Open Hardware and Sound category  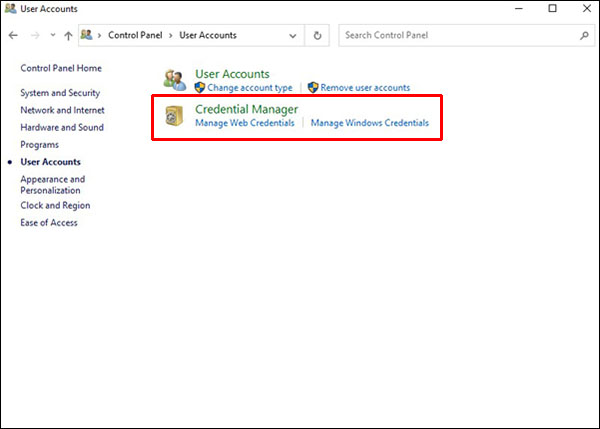pyautogui.click(x=62, y=127)
